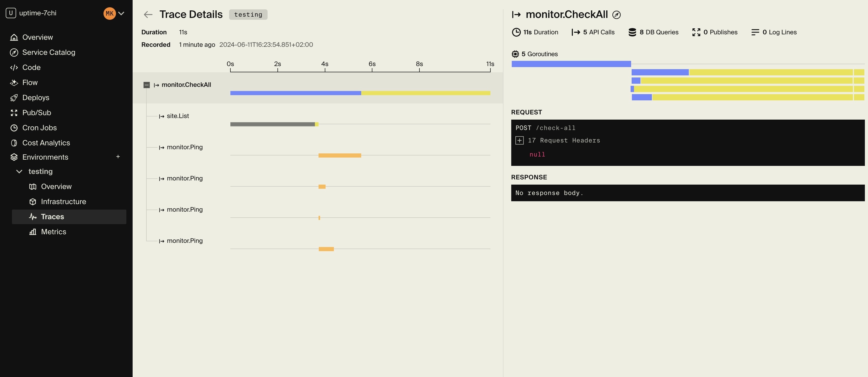
Task: Open the Deploys section
Action: (35, 98)
